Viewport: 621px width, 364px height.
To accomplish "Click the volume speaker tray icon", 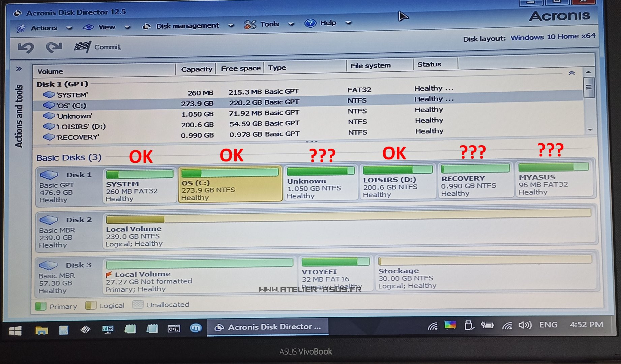I will pos(525,325).
